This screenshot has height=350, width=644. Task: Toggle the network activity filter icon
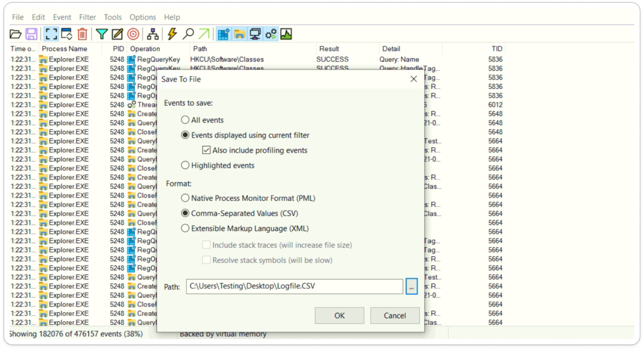pyautogui.click(x=254, y=34)
